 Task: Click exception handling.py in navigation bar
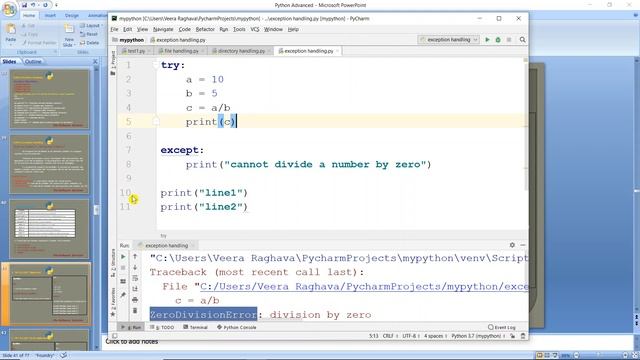point(178,40)
